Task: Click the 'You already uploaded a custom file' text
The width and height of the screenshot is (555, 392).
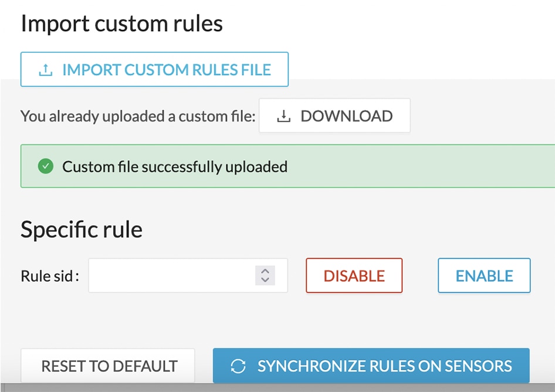Action: pos(138,116)
